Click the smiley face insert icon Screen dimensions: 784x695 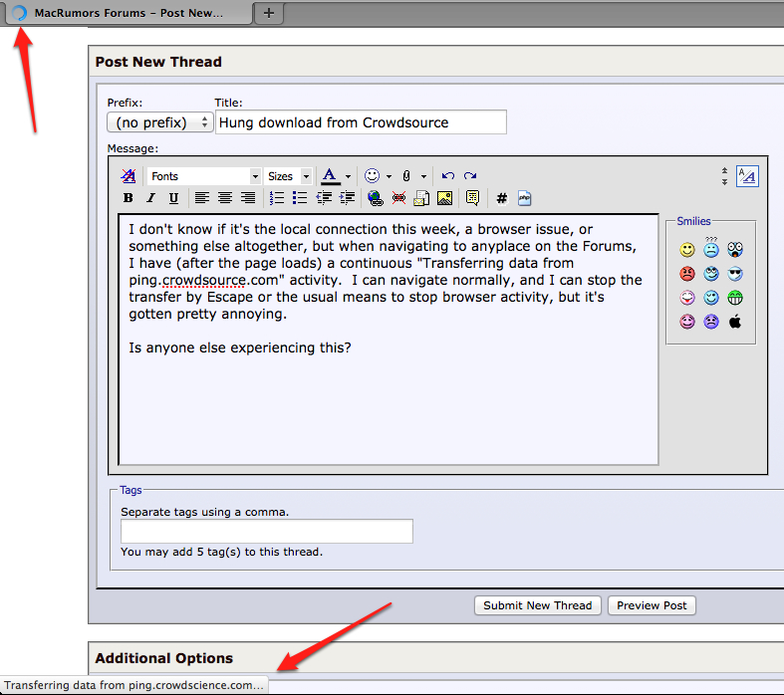[x=372, y=176]
